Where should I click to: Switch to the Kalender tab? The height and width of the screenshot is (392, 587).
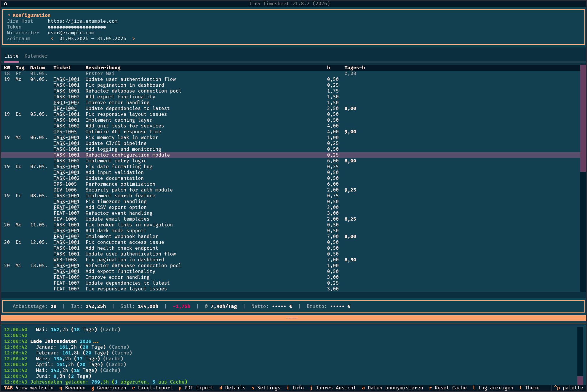click(x=36, y=56)
